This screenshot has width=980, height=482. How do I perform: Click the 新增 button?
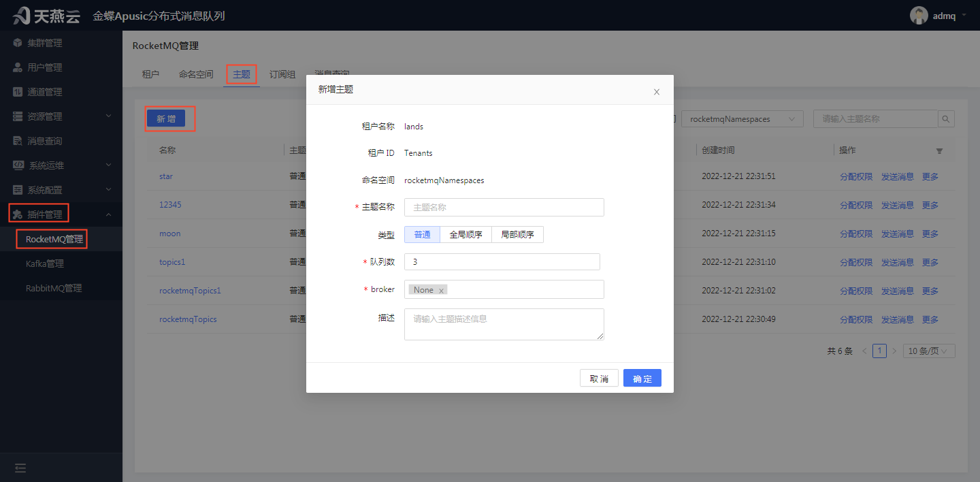(166, 119)
